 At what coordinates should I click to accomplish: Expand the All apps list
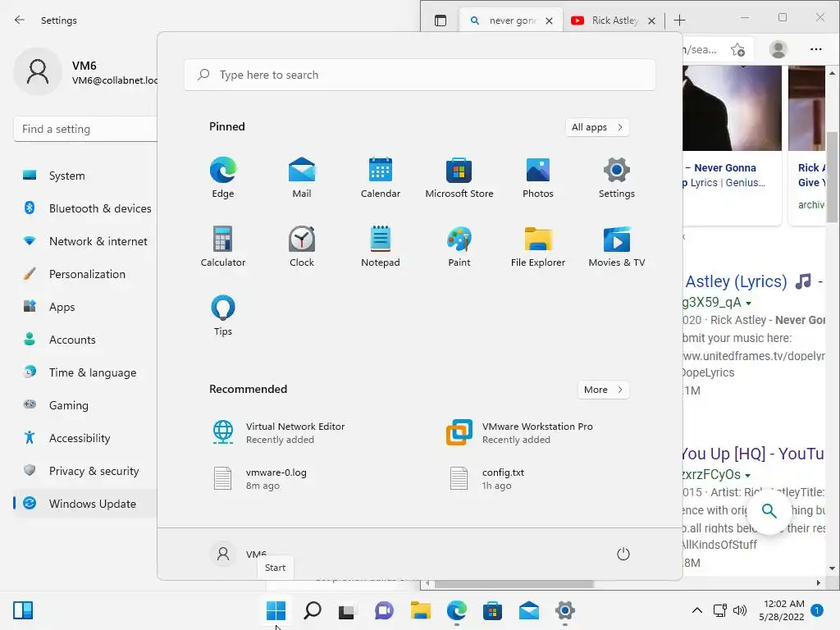[x=597, y=127]
